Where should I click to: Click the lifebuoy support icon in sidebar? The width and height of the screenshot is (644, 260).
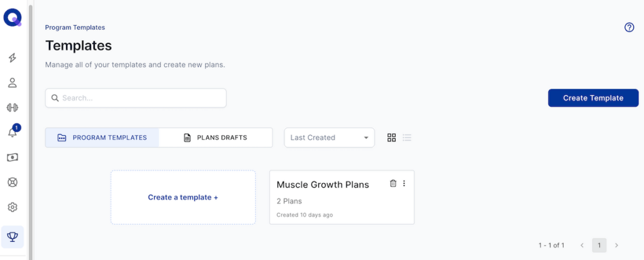[x=13, y=182]
